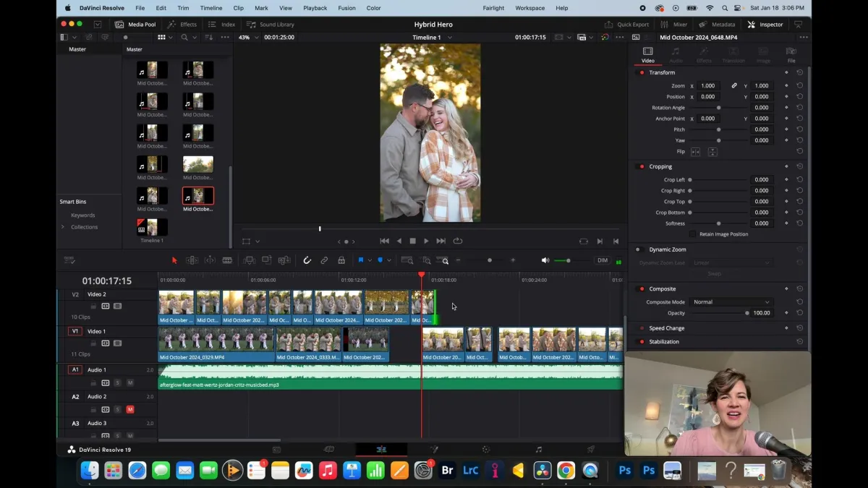Select the arrow Selection Mode tool
Screen dimensions: 868x488
[174, 260]
